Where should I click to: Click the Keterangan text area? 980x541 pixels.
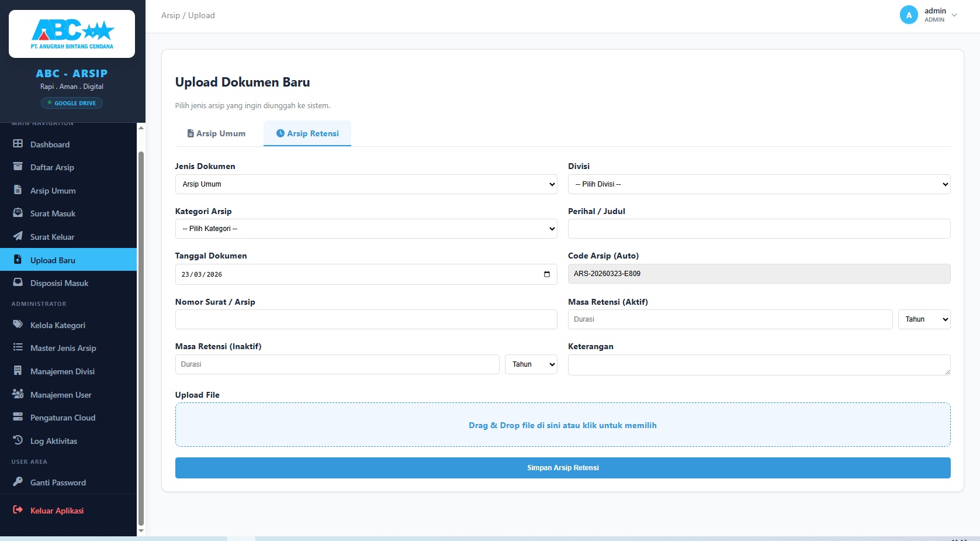coord(759,365)
